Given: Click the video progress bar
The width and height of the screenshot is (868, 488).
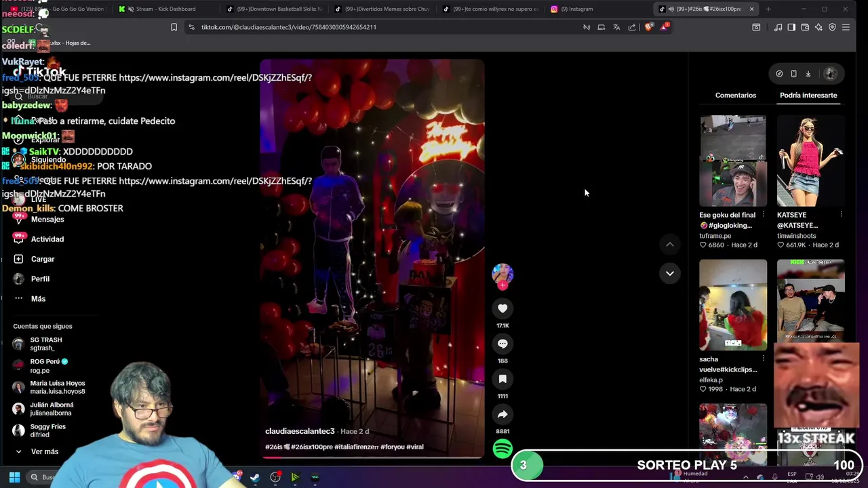Looking at the screenshot, I should click(x=372, y=457).
